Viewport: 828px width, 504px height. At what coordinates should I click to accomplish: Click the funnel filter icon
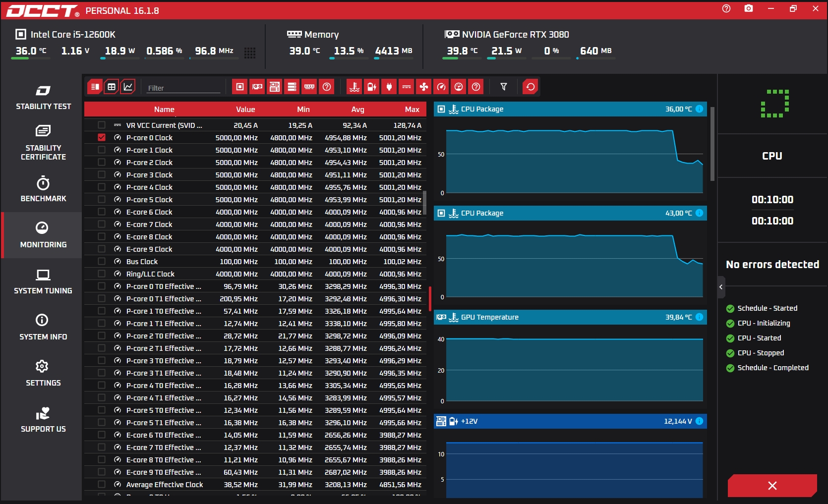[x=504, y=87]
